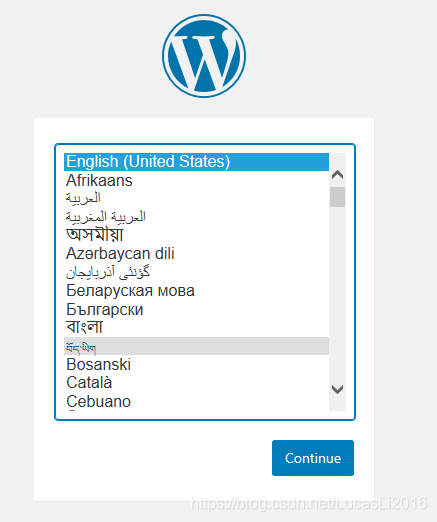Screen dimensions: 437x522
Task: Pick Azərbaycan dili from the list
Action: click(x=196, y=254)
